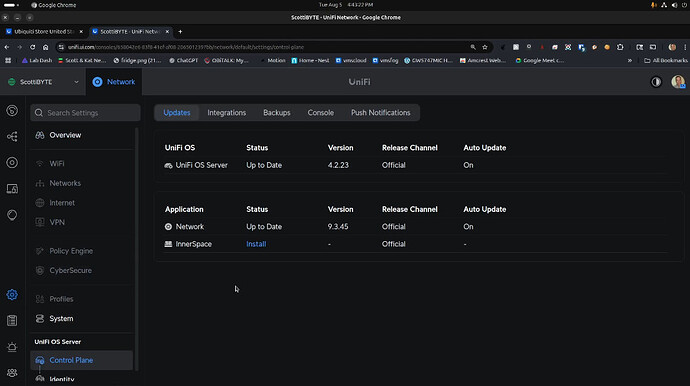Select the Network application tab

coord(114,82)
